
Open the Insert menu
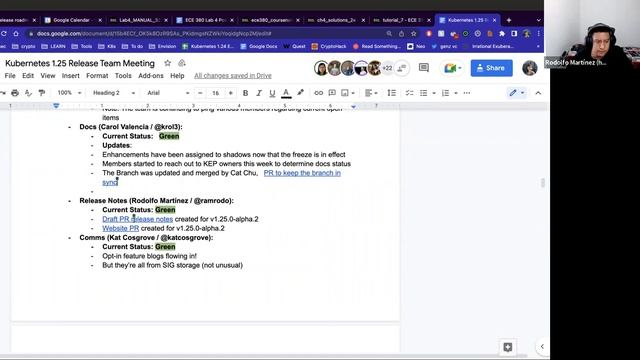[71, 76]
